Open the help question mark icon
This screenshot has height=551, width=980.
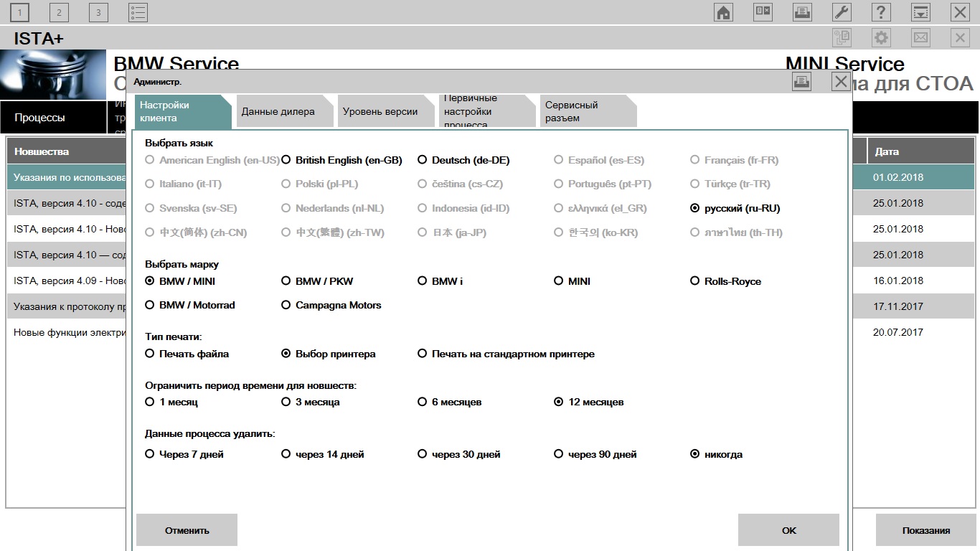[x=881, y=12]
